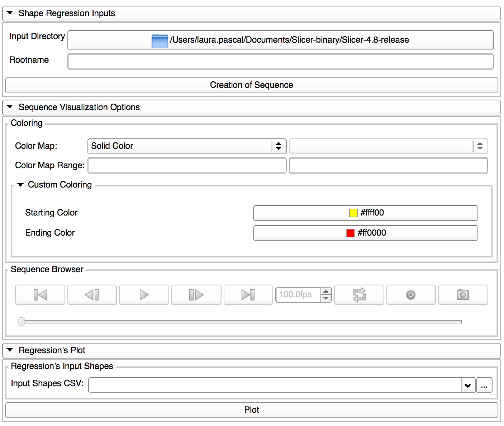Step to the next frame
Image resolution: width=504 pixels, height=426 pixels.
pos(196,295)
